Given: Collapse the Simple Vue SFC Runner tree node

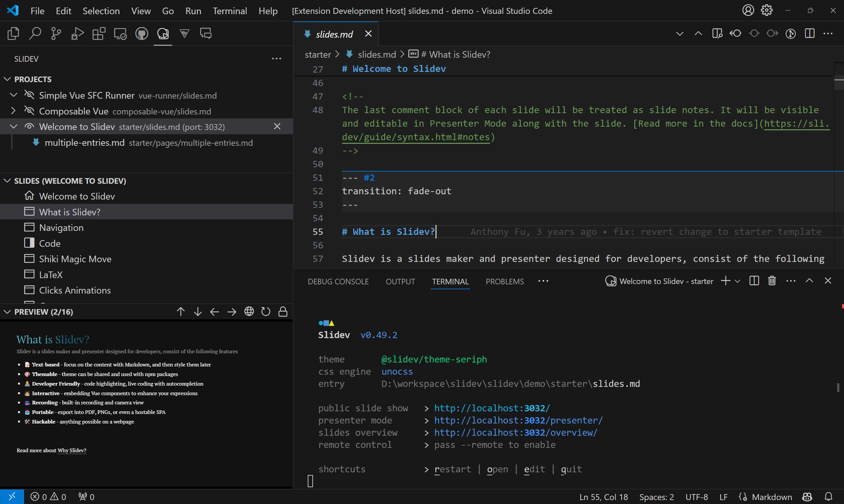Looking at the screenshot, I should (14, 95).
